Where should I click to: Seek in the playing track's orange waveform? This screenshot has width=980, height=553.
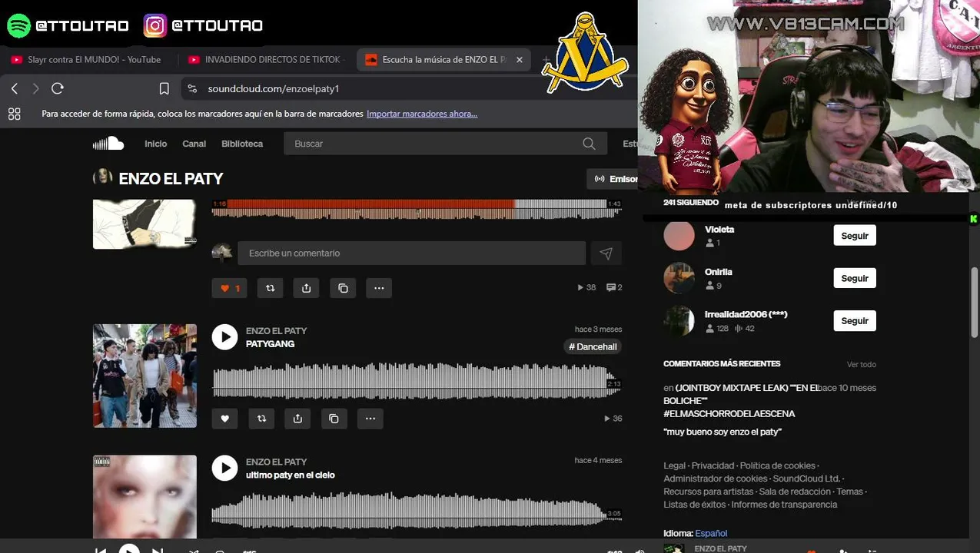point(416,209)
